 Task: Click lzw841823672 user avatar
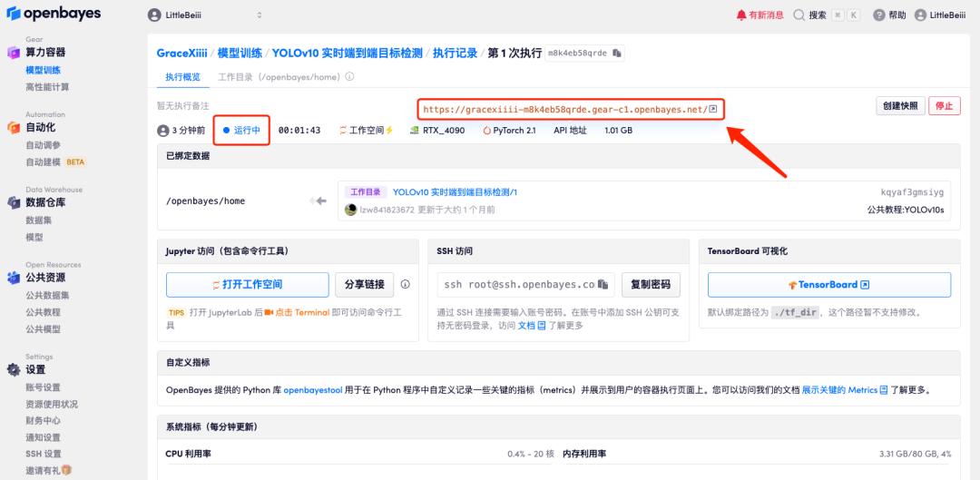350,210
